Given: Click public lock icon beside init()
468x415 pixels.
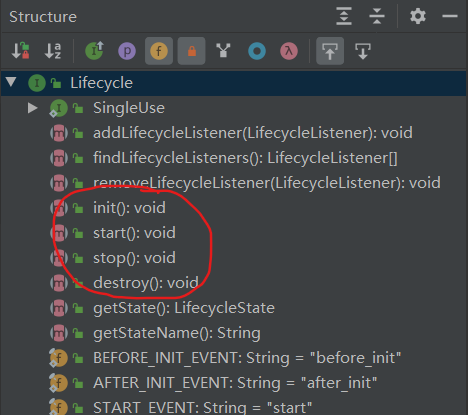Looking at the screenshot, I should coord(78,208).
